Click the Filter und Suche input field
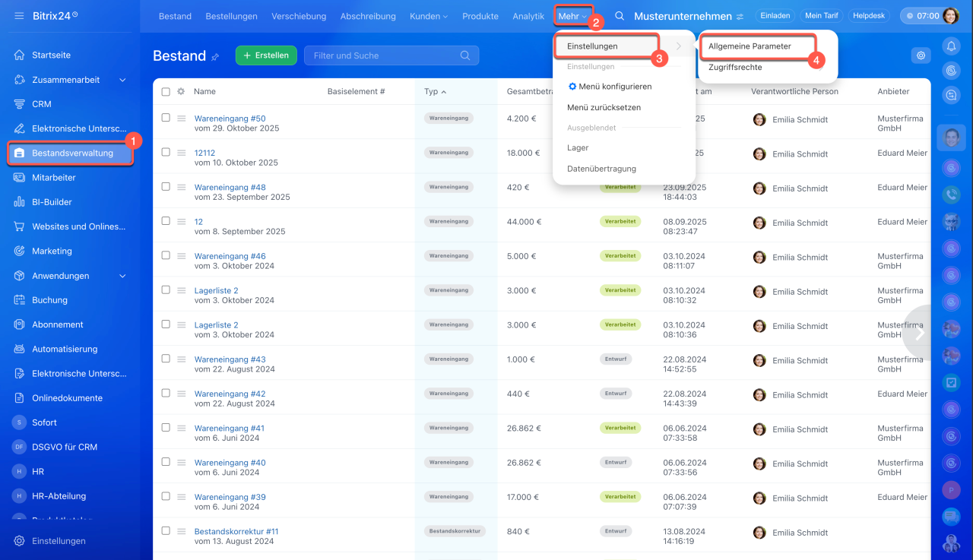The height and width of the screenshot is (560, 973). (x=384, y=55)
